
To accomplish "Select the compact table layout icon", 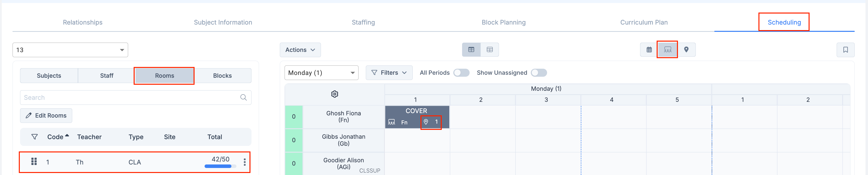I will coord(490,50).
